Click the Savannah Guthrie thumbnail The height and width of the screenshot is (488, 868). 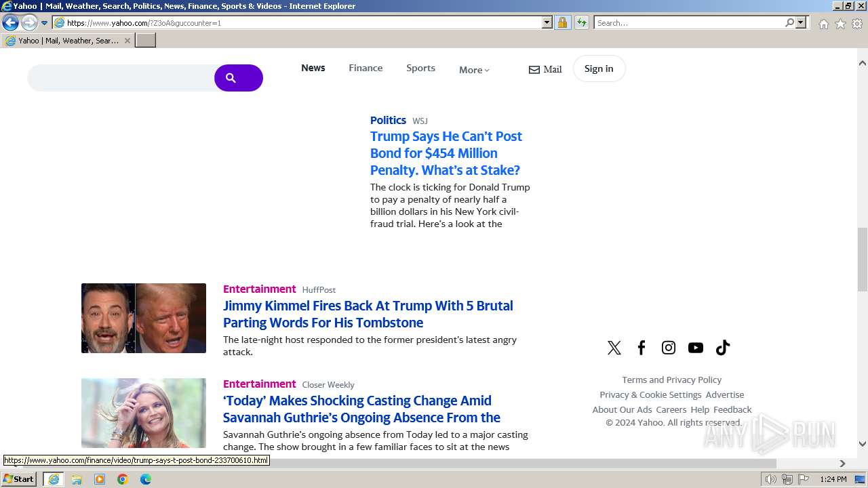(144, 413)
